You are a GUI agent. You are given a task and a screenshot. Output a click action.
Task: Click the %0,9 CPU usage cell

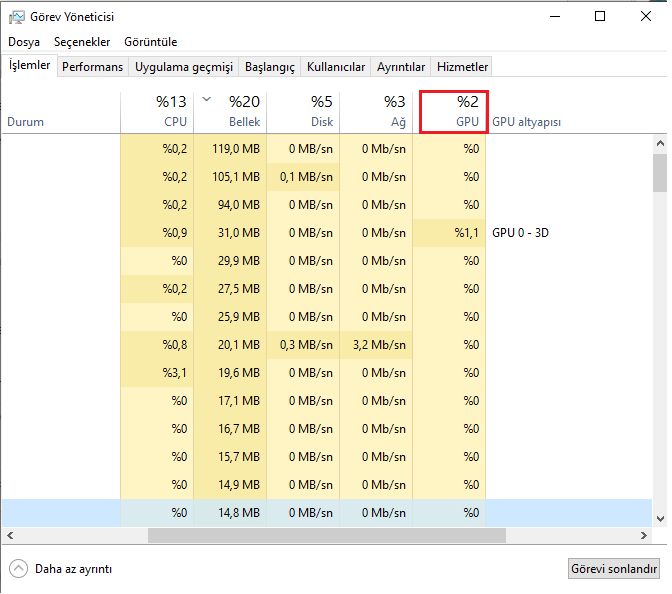coord(157,233)
